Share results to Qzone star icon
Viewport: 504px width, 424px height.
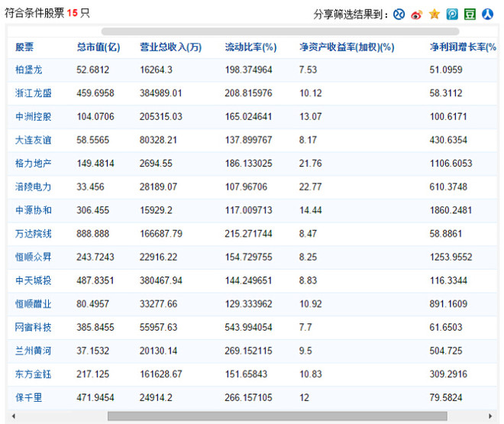[x=435, y=15]
